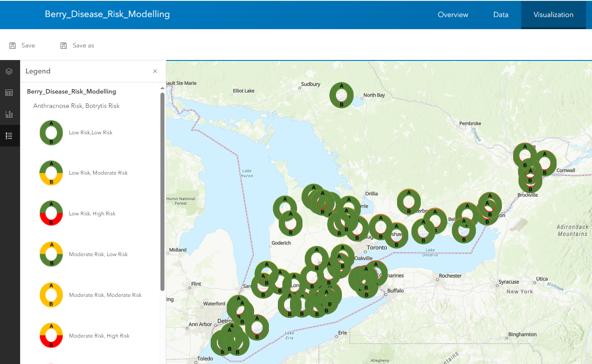The height and width of the screenshot is (364, 592).
Task: Open the attribute table icon
Action: pos(9,93)
